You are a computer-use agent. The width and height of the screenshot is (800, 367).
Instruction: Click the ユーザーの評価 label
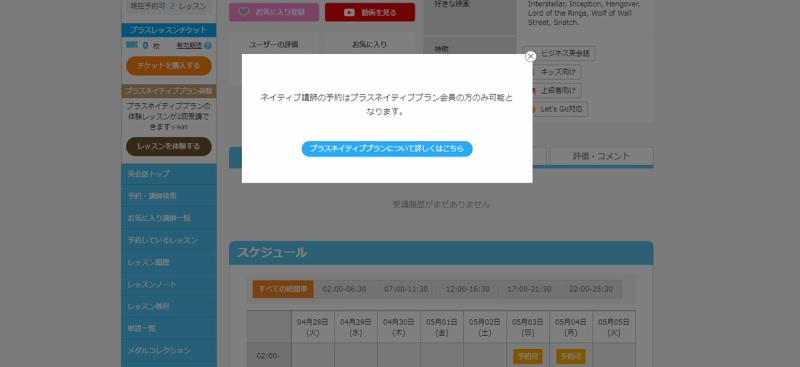point(274,45)
